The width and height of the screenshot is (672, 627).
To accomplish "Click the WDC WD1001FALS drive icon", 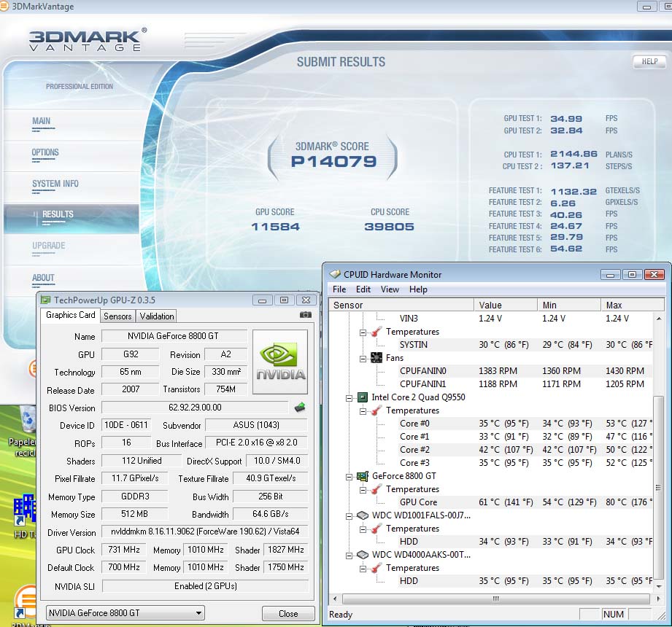I will pos(363,515).
